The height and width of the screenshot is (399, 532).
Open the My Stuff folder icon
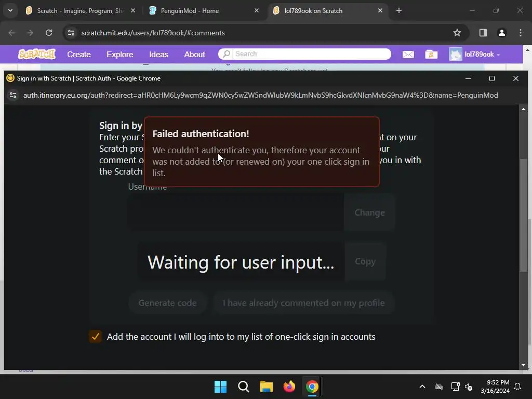(x=431, y=54)
